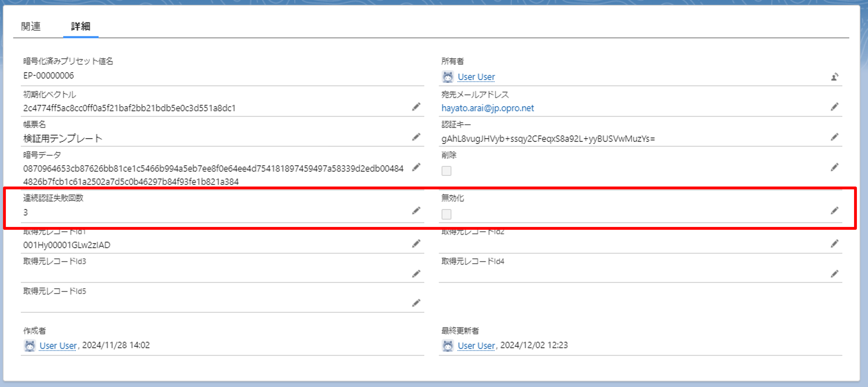Toggle the 無効化 checkbox
The height and width of the screenshot is (387, 868).
click(x=446, y=214)
